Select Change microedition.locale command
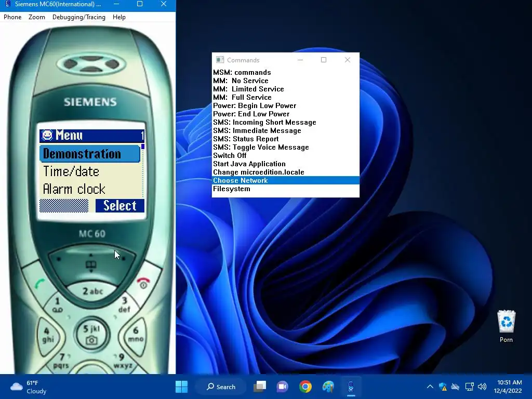Viewport: 532px width, 399px height. point(286,172)
